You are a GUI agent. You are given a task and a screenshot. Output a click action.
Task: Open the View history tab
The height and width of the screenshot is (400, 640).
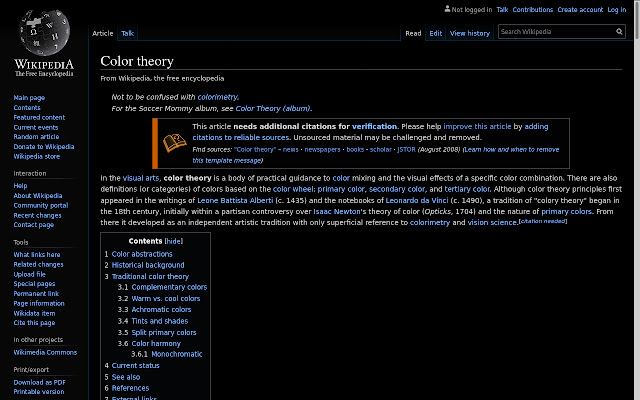(470, 33)
